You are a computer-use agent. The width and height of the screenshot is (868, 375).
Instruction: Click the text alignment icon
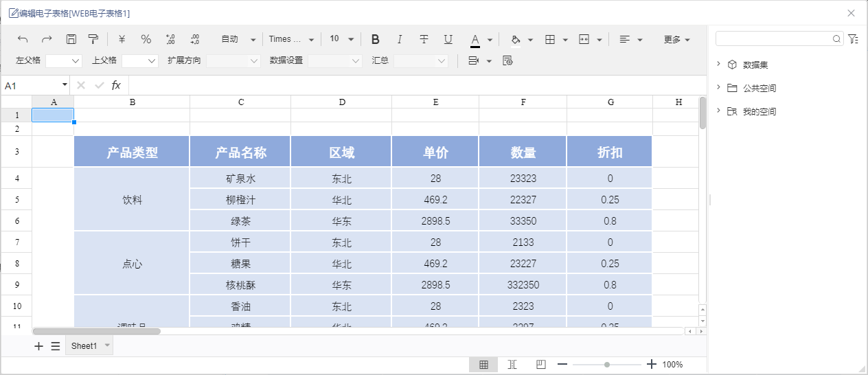tap(624, 39)
